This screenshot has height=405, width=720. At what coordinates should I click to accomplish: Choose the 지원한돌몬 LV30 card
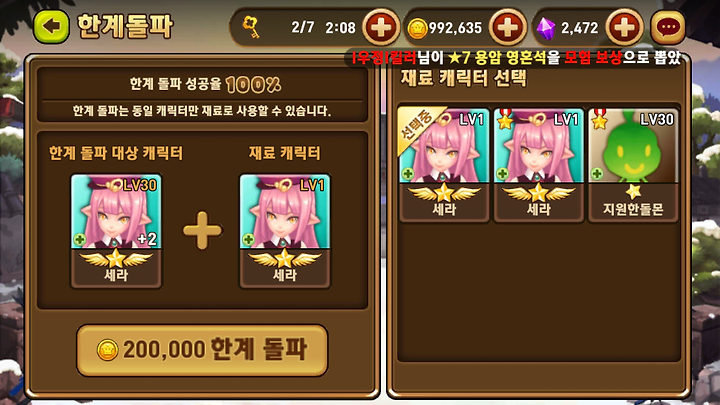[633, 164]
